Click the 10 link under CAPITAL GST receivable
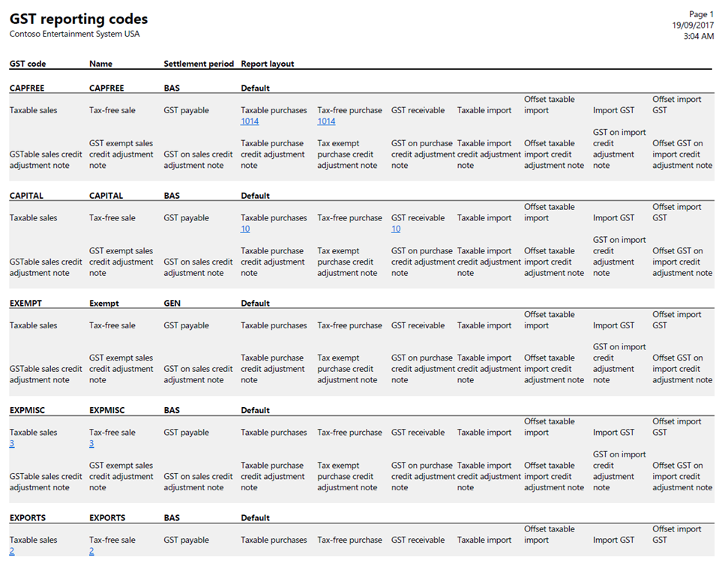Viewport: 728px width, 566px height. tap(396, 229)
